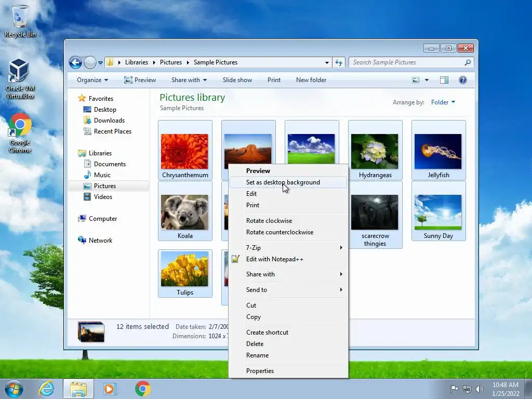Select the Oracle VM VirtualBox desktop icon
The height and width of the screenshot is (399, 532).
pos(20,79)
